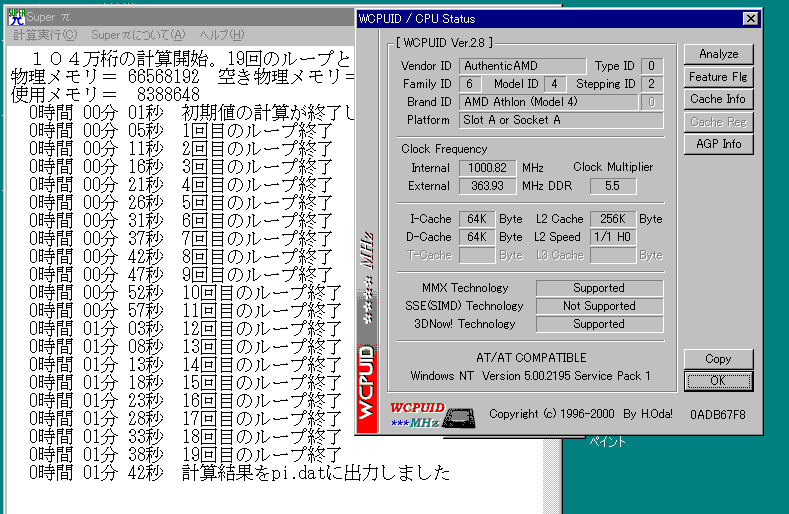The image size is (789, 514).
Task: Click the Windows NT Version 5.00.2195 text
Action: (530, 376)
